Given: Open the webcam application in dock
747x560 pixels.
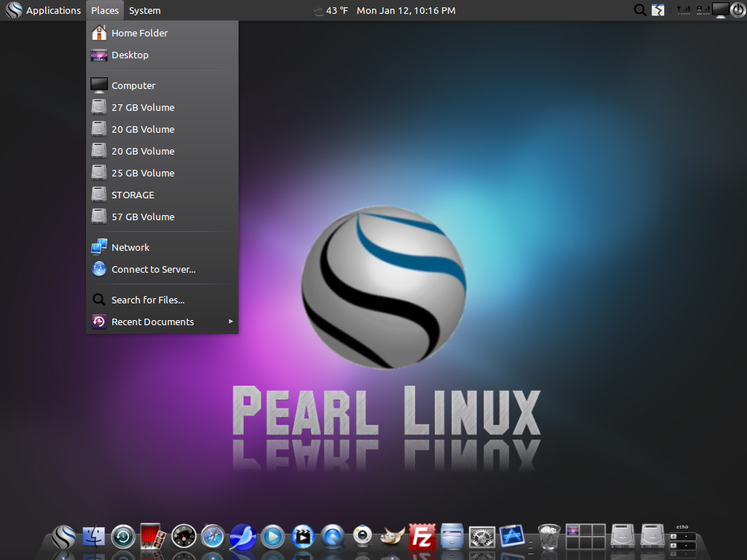Looking at the screenshot, I should coord(363,536).
